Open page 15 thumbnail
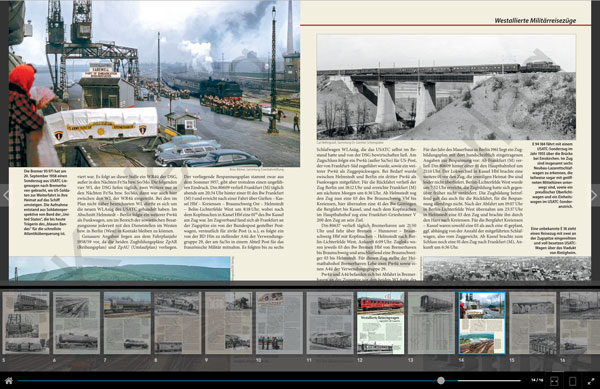This screenshot has width=600, height=389. [x=533, y=323]
